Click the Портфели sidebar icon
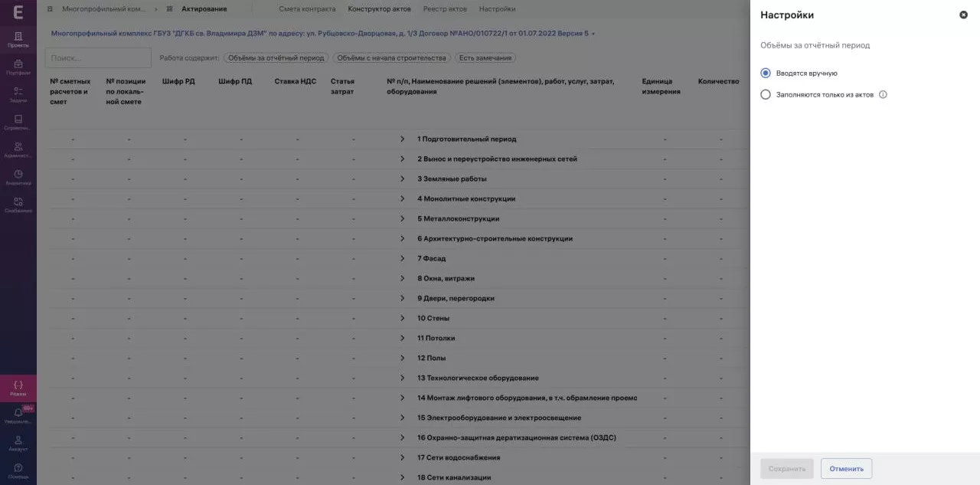 18,67
